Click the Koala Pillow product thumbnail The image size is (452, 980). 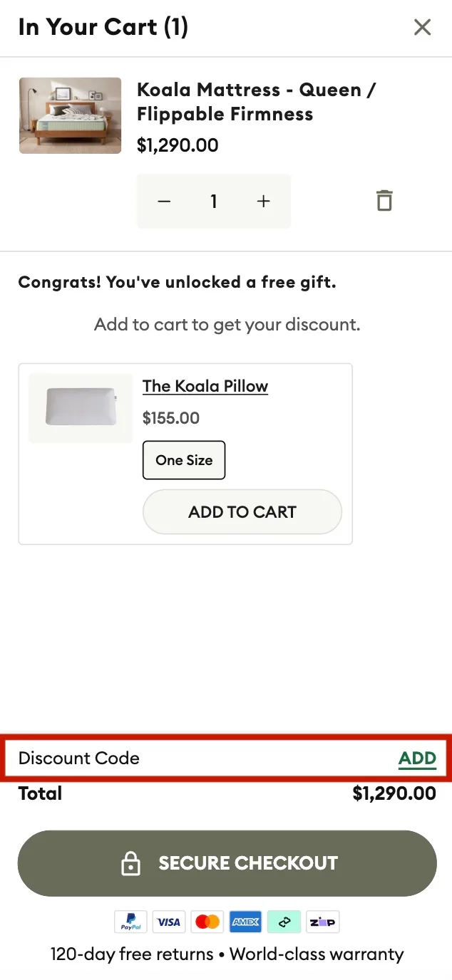(x=80, y=407)
